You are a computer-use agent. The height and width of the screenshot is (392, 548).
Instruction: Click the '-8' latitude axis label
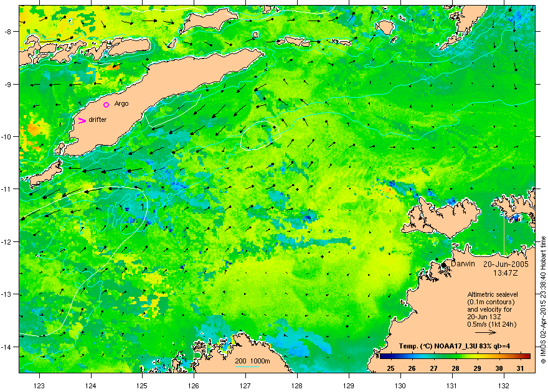point(7,31)
